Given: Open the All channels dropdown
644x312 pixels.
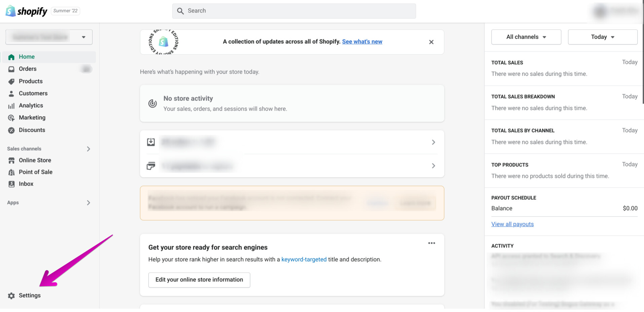Looking at the screenshot, I should [526, 37].
